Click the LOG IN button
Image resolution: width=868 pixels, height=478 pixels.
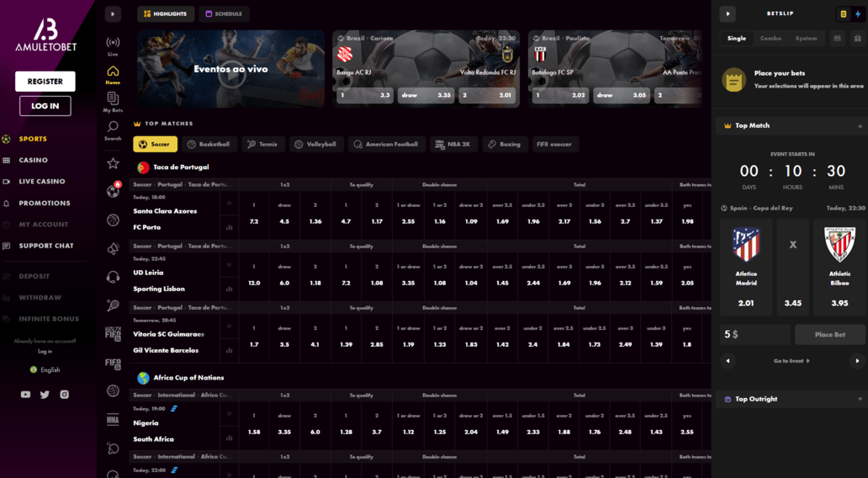(x=45, y=106)
